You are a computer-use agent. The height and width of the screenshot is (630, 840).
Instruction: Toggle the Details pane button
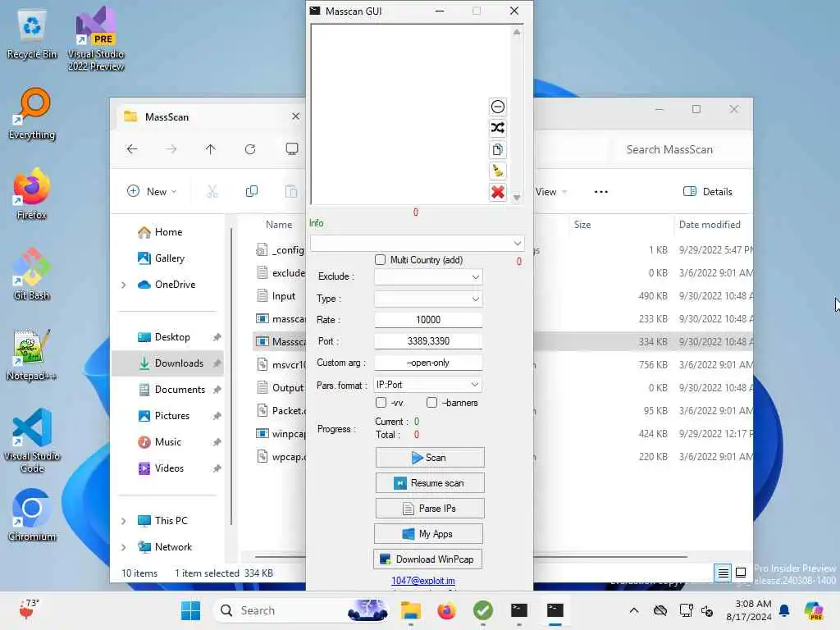point(708,192)
